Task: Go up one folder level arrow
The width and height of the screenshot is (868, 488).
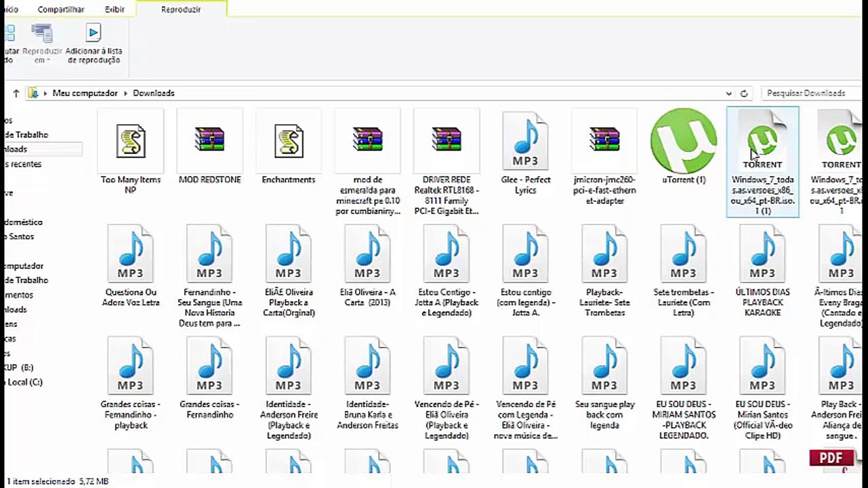Action: (15, 94)
